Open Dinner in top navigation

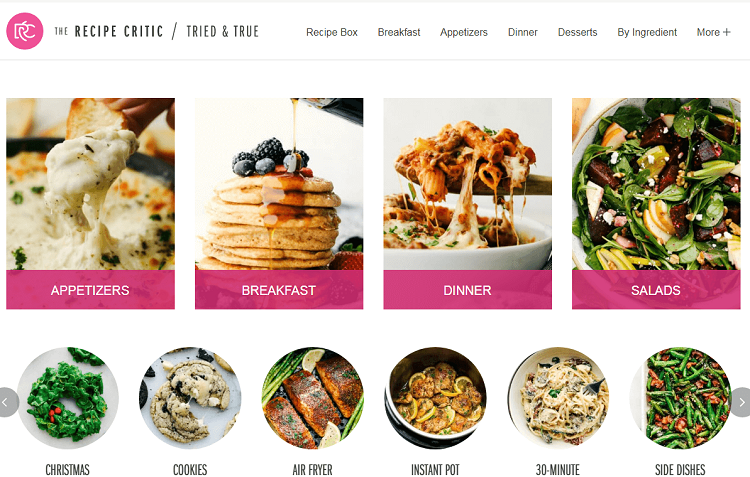[x=523, y=32]
